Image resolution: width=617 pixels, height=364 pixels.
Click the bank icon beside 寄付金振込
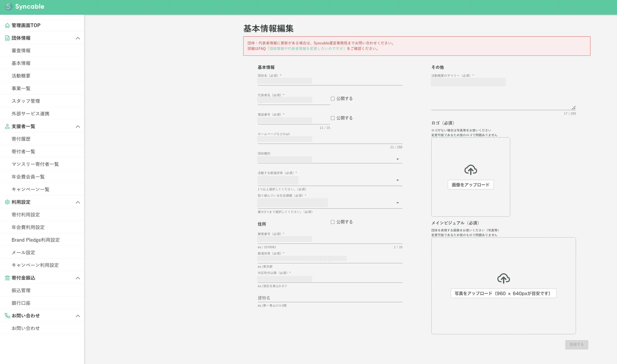(7, 278)
